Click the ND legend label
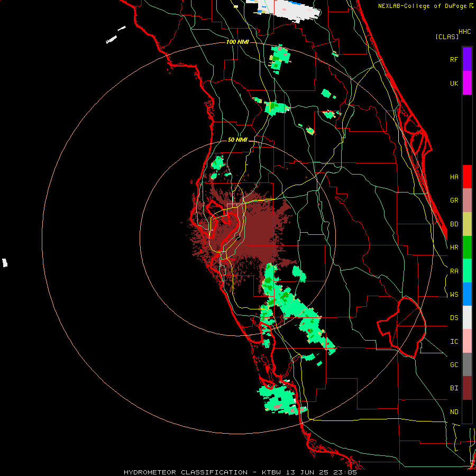Screen dimensions: 476x476 tap(454, 412)
